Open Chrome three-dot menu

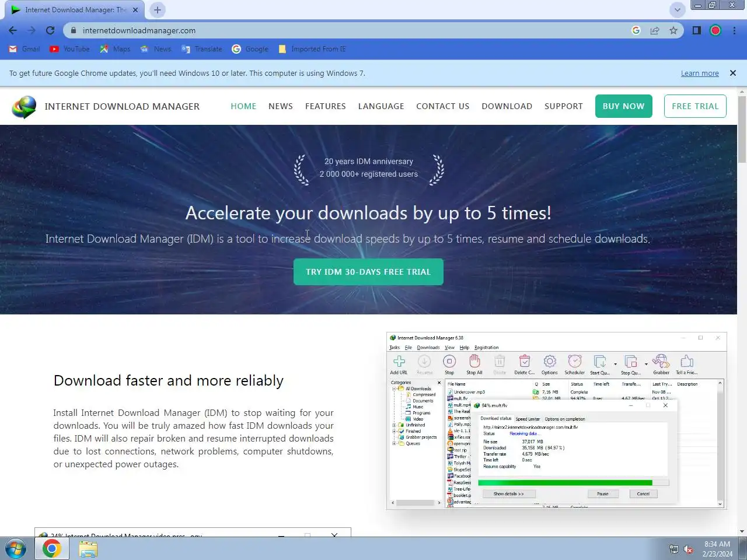734,30
